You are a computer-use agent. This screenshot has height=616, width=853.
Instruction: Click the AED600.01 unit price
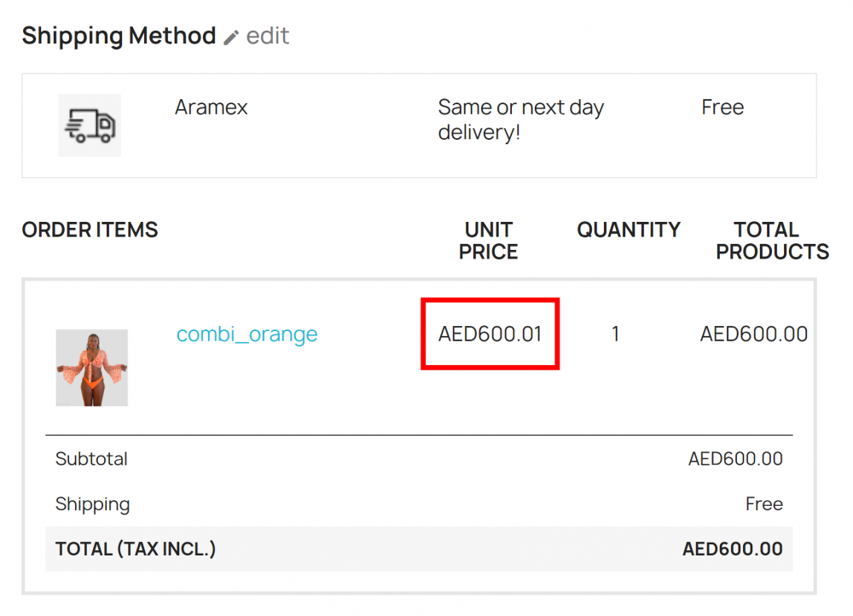[x=490, y=334]
